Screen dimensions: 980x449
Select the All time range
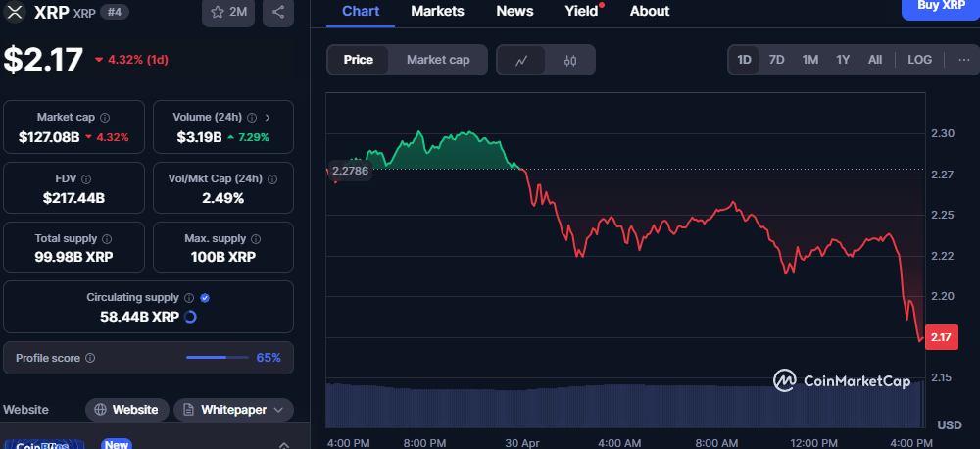875,60
